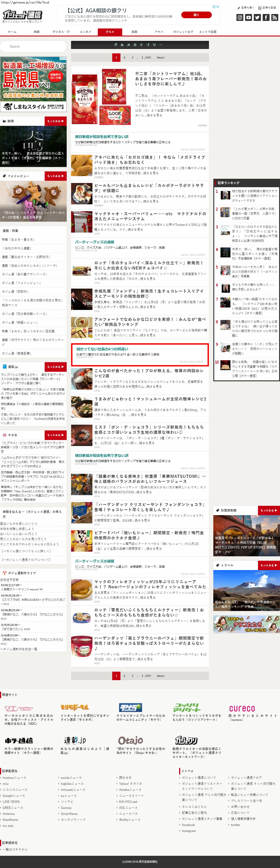Click the Facebook icon in header

(266, 18)
